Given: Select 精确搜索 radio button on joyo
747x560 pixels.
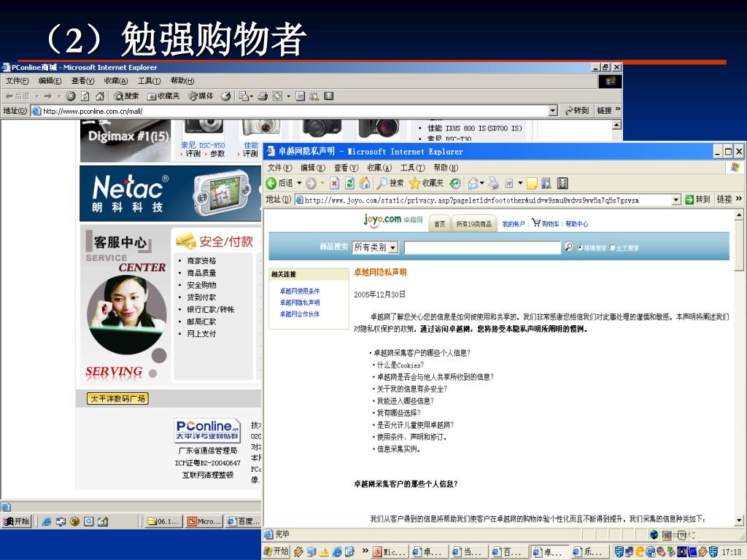Looking at the screenshot, I should (580, 248).
